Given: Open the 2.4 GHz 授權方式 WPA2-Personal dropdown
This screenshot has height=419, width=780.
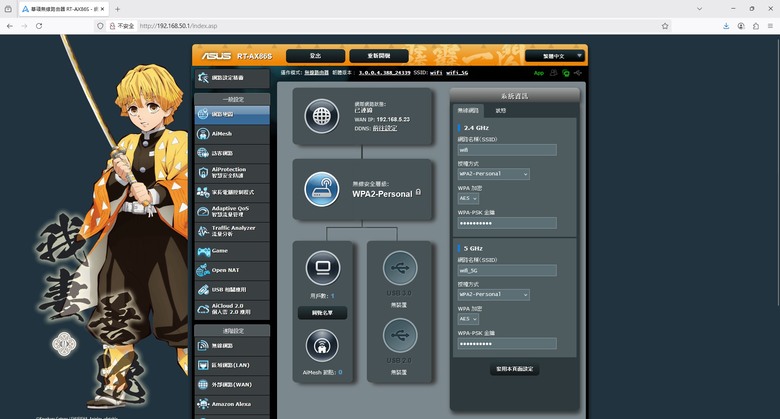Looking at the screenshot, I should [493, 174].
